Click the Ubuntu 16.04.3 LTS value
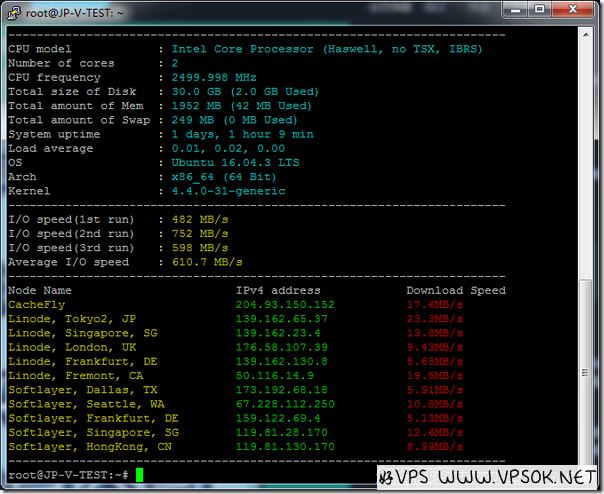The width and height of the screenshot is (604, 494). (228, 162)
